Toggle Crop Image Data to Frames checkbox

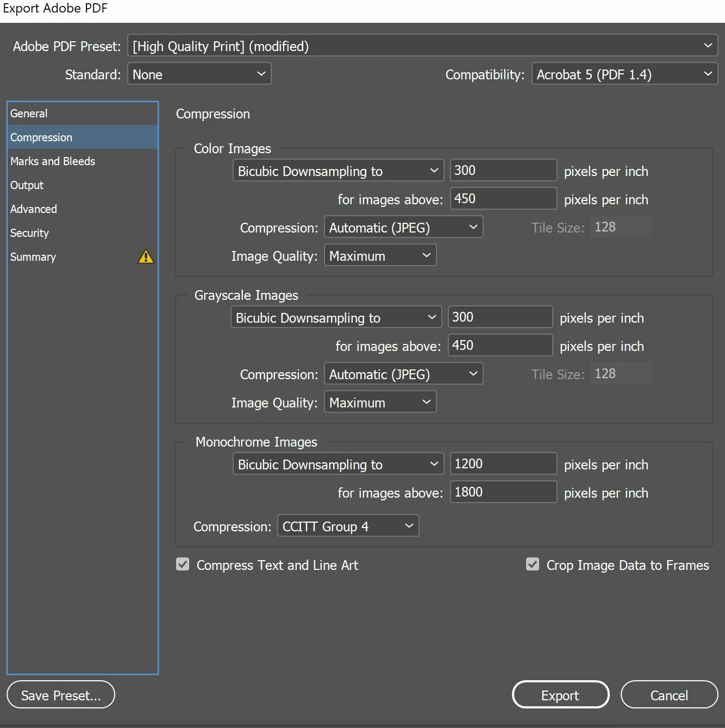click(533, 564)
